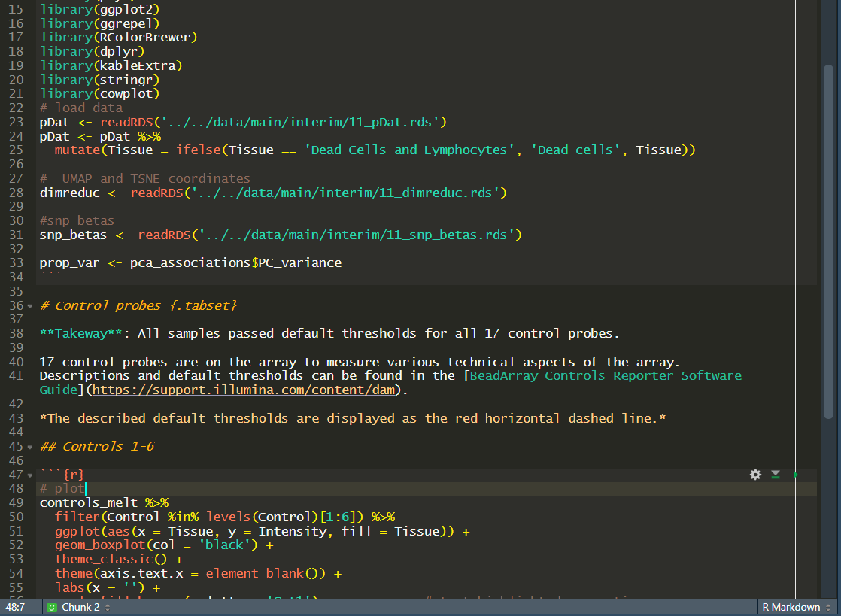Collapse the '# Control probes' section fold arrow
Screen dimensions: 841x616
tap(30, 306)
